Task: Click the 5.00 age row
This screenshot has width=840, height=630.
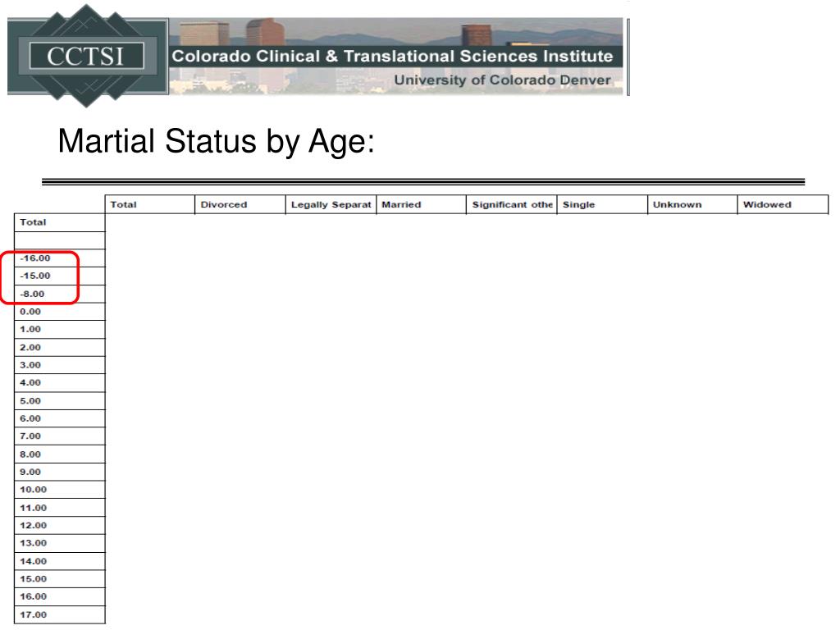Action: pos(59,401)
